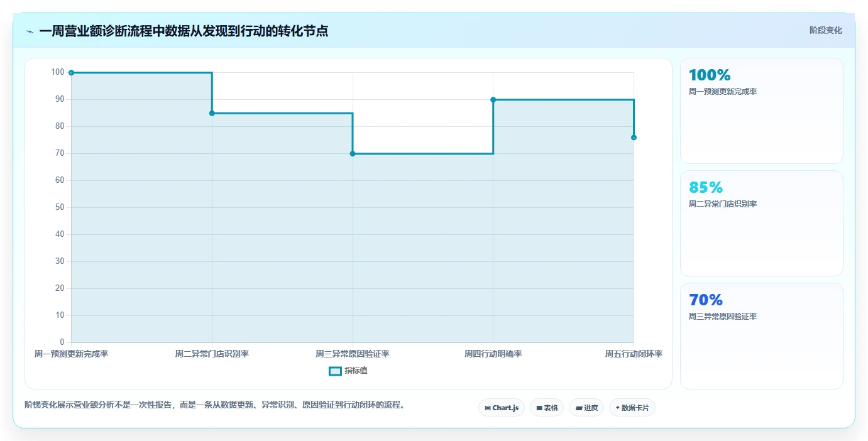Click the icon inside the 进度 chip
The height and width of the screenshot is (441, 868).
579,408
